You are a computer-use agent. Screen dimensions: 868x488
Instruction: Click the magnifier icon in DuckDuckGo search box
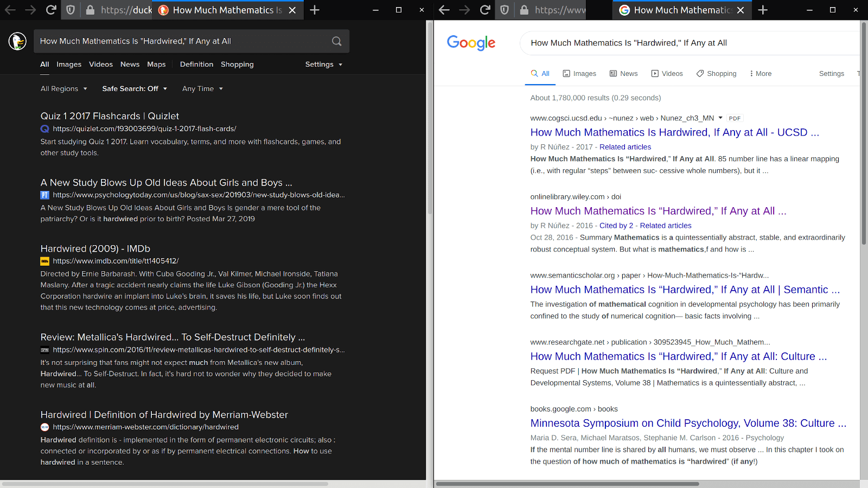[336, 41]
